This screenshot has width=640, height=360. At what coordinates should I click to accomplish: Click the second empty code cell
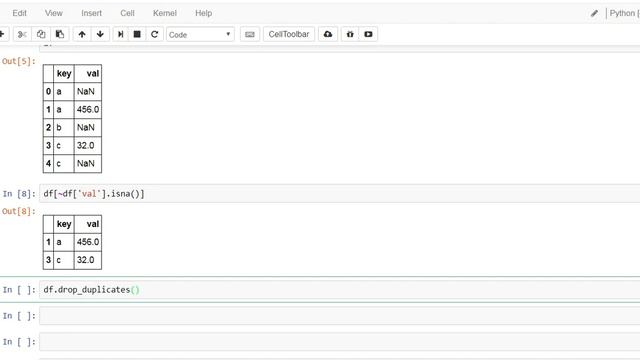tap(340, 342)
